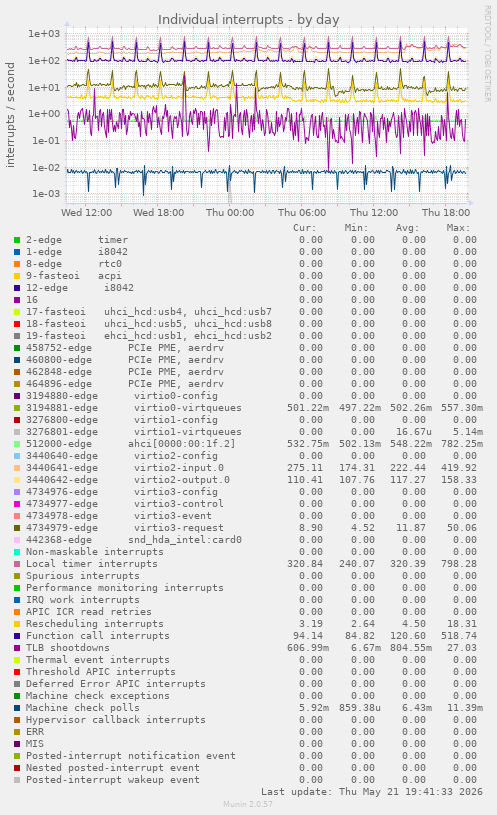Click the light green swatch for ahci entry
Viewport: 497px width, 815px height.
(17, 444)
